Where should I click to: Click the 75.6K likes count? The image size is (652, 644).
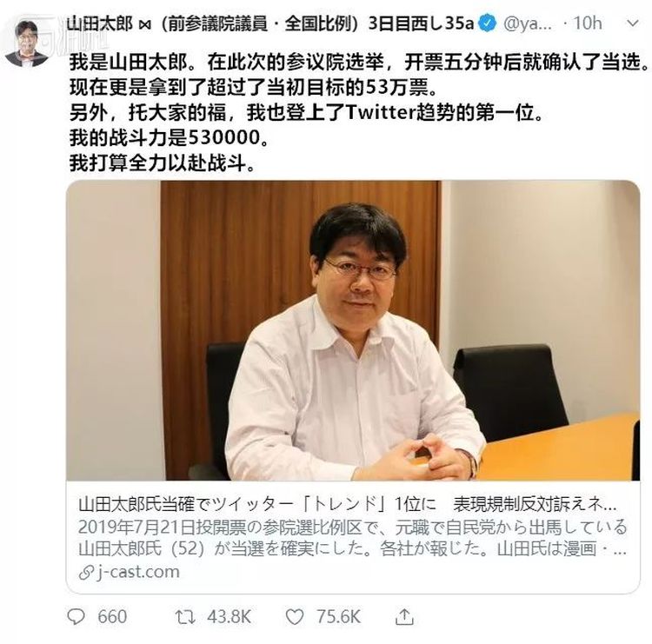pos(338,617)
